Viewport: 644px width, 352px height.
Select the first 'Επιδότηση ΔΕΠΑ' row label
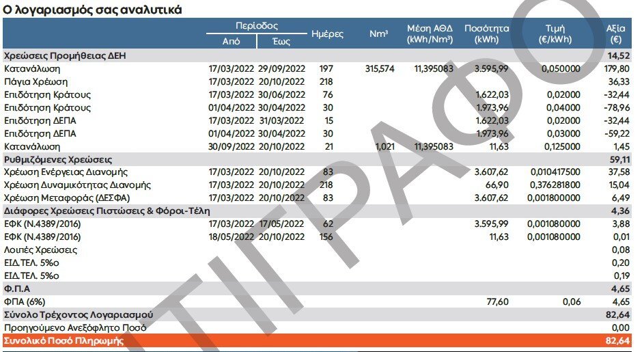40,121
